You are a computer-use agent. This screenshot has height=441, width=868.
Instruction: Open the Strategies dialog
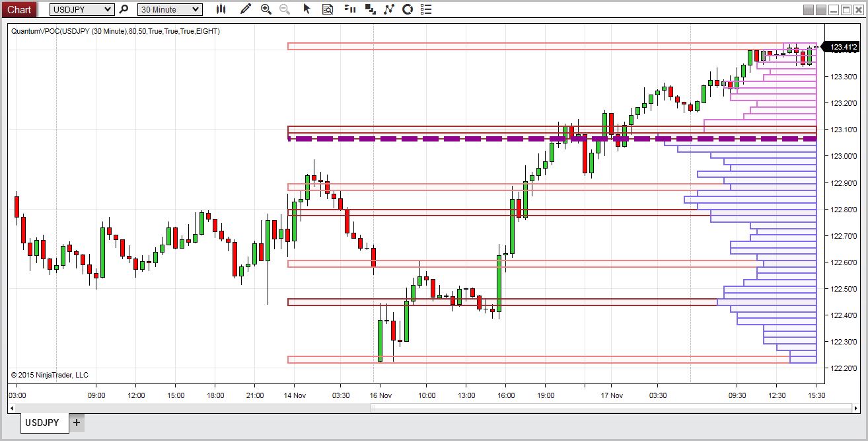coord(408,9)
